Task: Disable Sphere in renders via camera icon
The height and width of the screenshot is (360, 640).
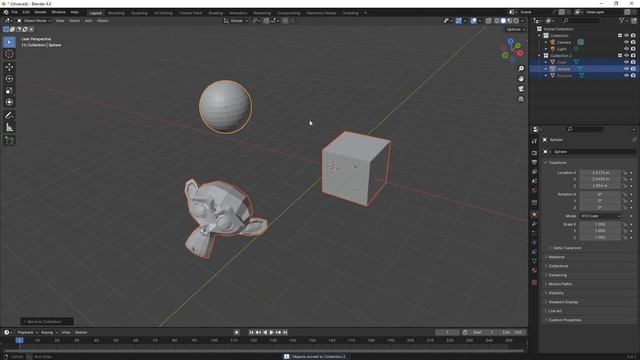Action: pyautogui.click(x=633, y=69)
